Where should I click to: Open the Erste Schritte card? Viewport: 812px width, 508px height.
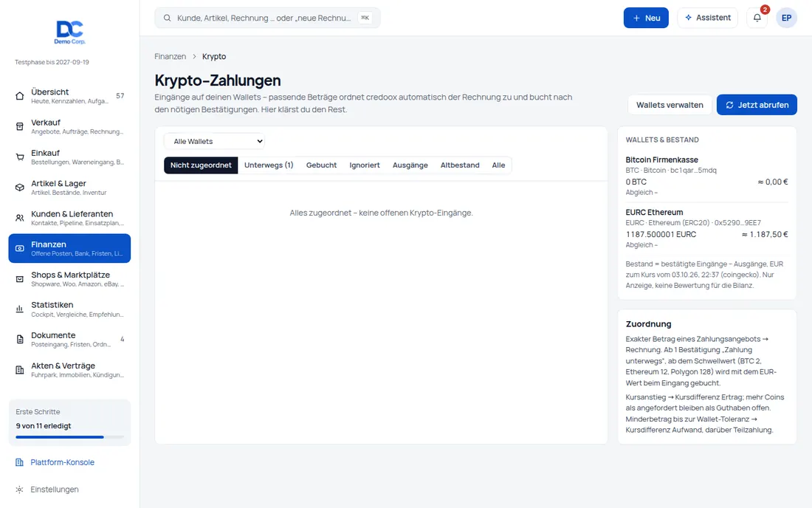click(x=69, y=422)
